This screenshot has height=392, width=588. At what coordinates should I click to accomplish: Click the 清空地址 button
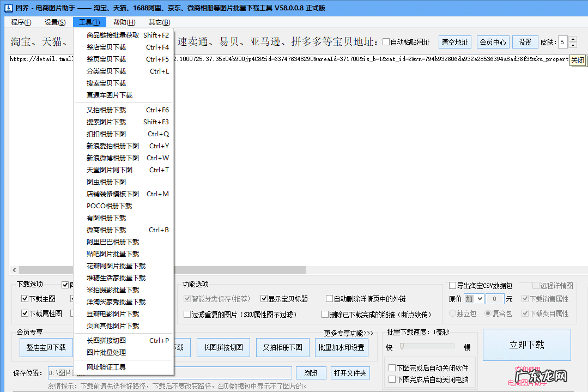[454, 41]
